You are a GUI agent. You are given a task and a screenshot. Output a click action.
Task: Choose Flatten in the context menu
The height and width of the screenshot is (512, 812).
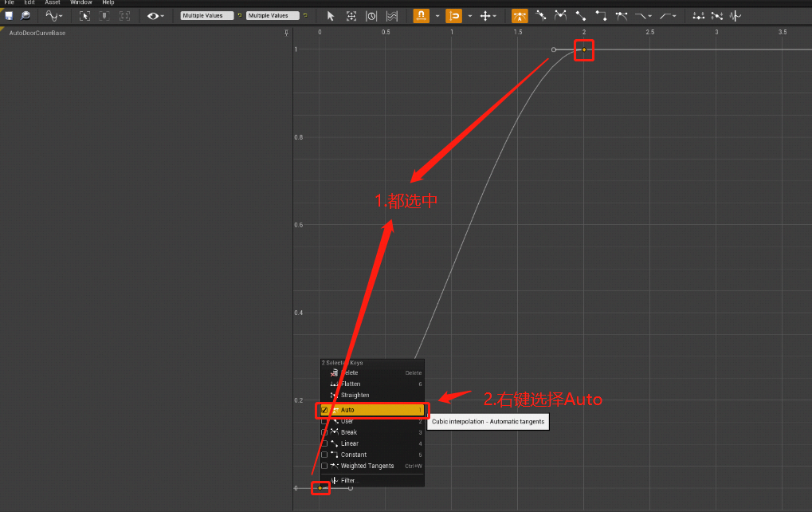(372, 384)
